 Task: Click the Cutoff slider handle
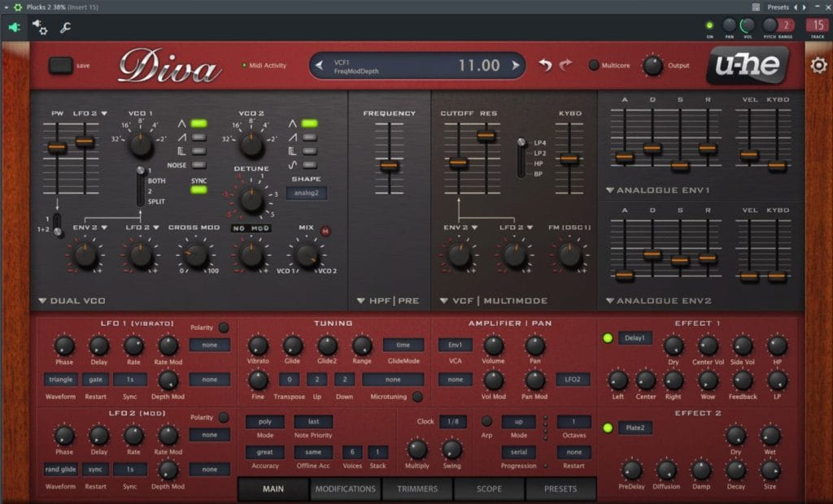click(x=458, y=163)
